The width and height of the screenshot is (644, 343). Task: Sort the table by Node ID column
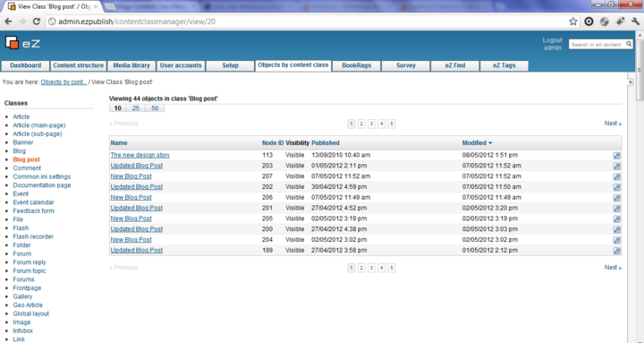click(273, 143)
